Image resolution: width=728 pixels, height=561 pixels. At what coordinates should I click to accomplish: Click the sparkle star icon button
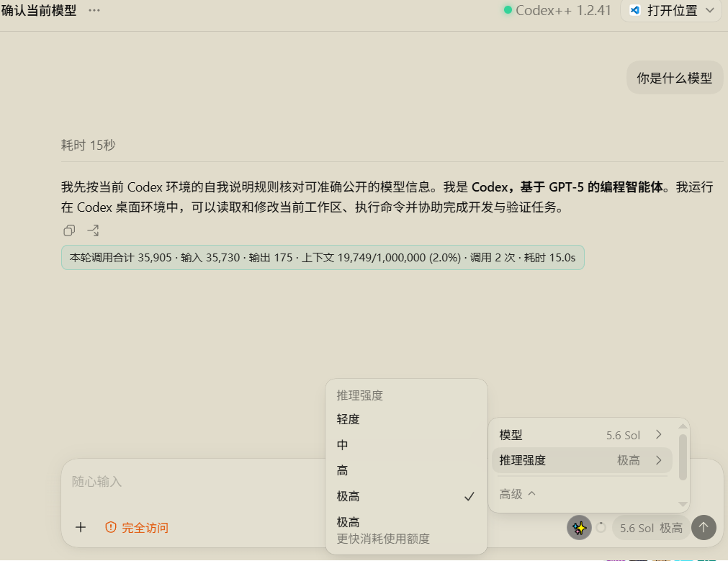579,528
